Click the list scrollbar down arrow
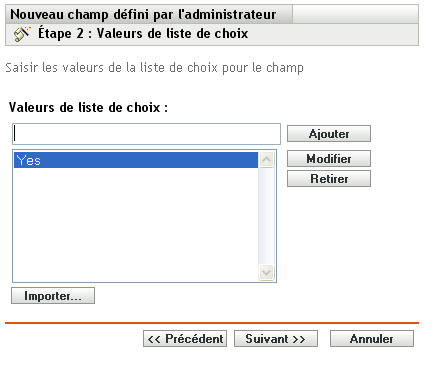Image resolution: width=447 pixels, height=372 pixels. tap(266, 272)
